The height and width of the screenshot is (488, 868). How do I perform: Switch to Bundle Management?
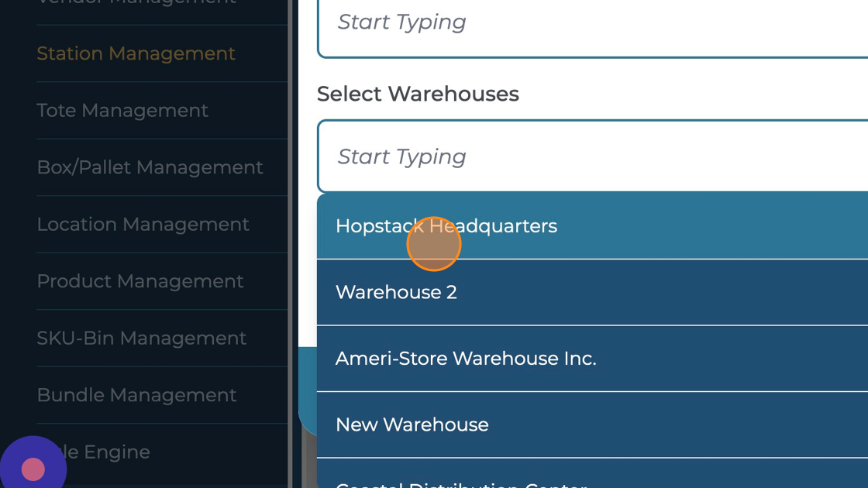coord(136,395)
